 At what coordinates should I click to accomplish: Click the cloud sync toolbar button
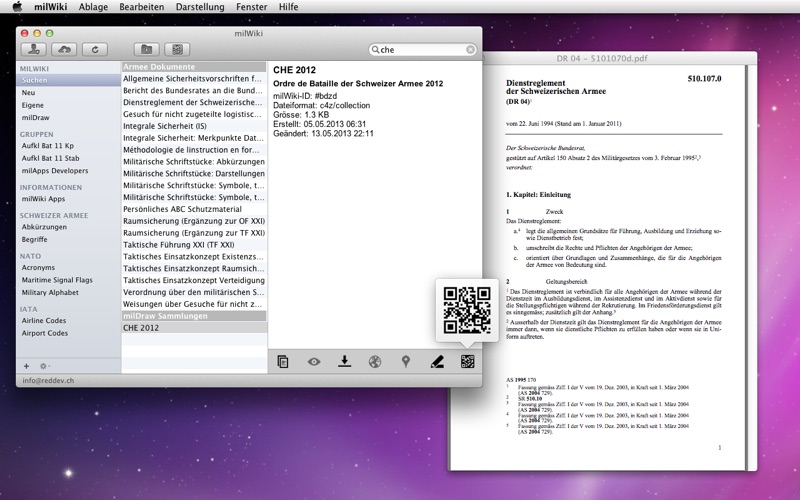click(x=64, y=49)
